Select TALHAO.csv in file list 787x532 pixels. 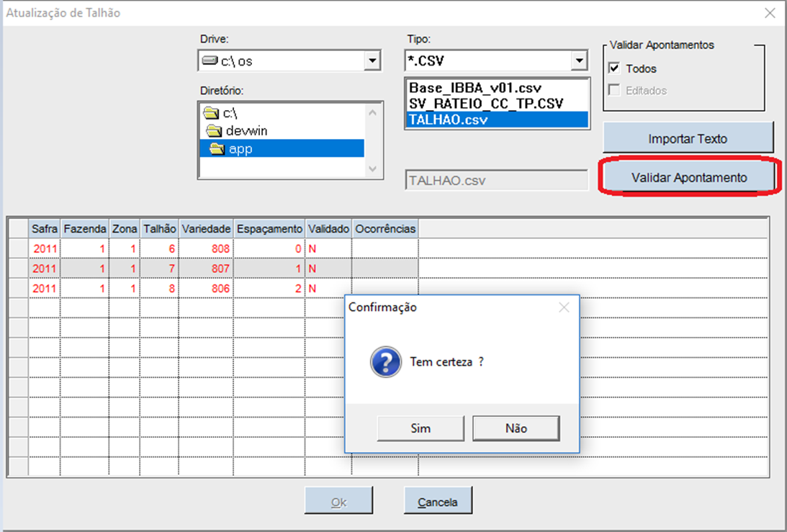click(x=447, y=120)
